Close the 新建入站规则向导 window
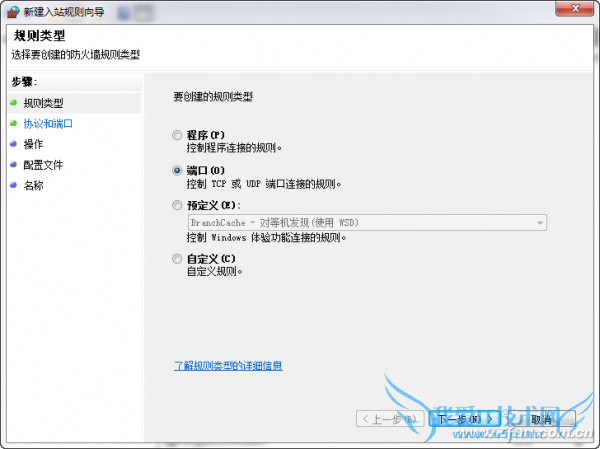600x449 pixels. point(575,8)
